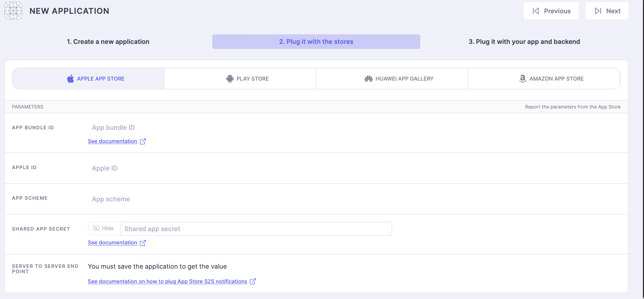The image size is (644, 299).
Task: Advance with the Next button
Action: pos(607,11)
